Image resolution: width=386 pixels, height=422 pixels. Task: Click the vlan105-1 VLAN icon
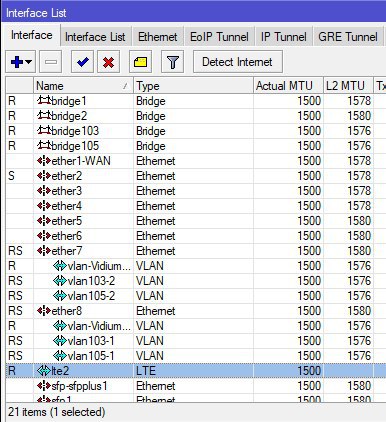pyautogui.click(x=60, y=356)
